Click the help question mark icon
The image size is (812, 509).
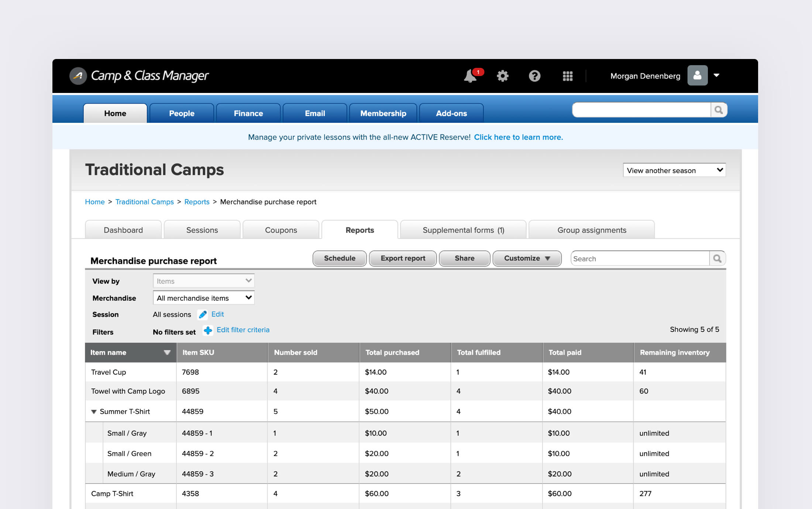534,76
